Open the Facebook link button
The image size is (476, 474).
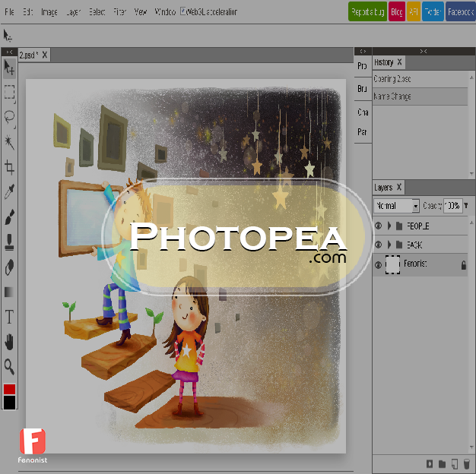coord(461,11)
